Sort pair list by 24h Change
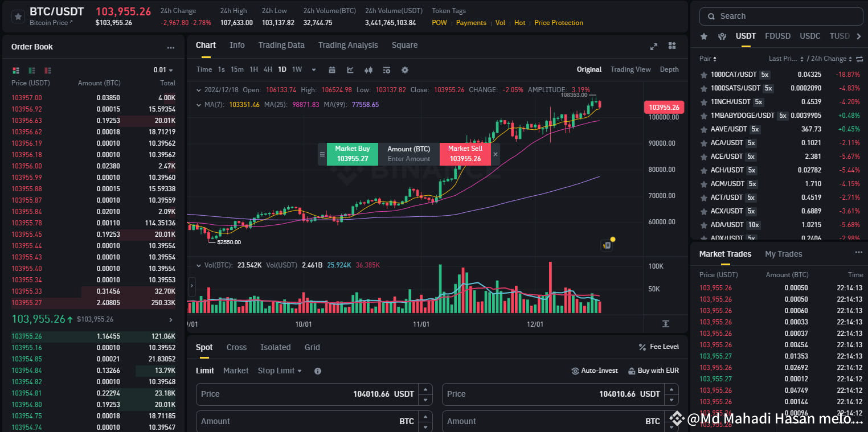868x432 pixels. tap(830, 59)
